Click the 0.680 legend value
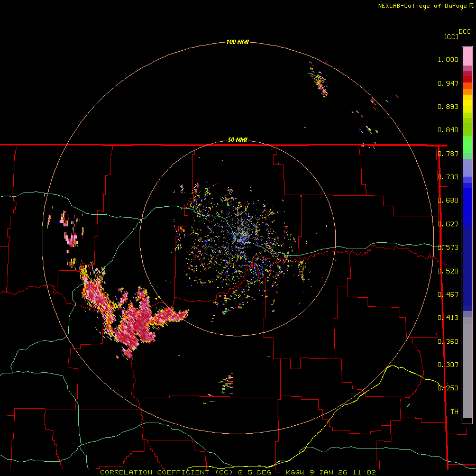This screenshot has width=476, height=476. tap(448, 200)
